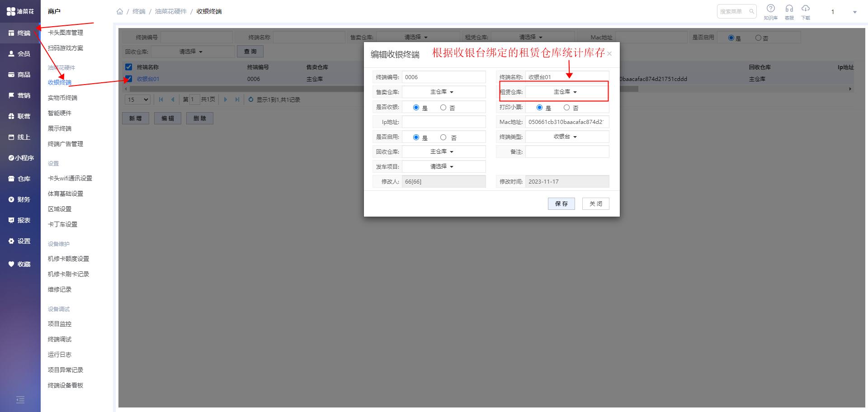Close the 编辑收银终端 dialog with the X
The width and height of the screenshot is (868, 412).
pos(609,54)
